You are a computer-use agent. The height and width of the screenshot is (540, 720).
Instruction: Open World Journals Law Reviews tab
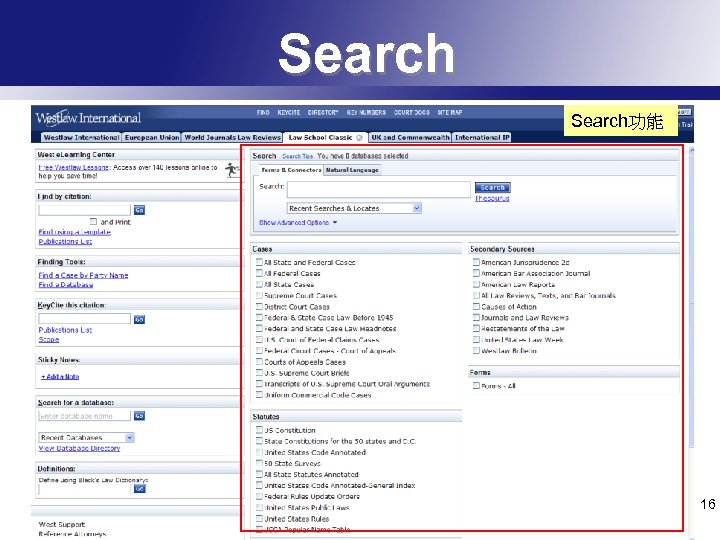[232, 137]
